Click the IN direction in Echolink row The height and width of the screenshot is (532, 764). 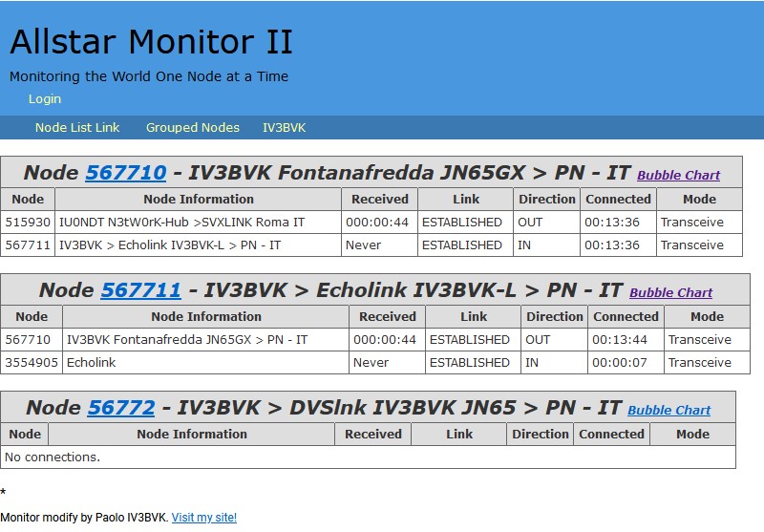(x=532, y=362)
